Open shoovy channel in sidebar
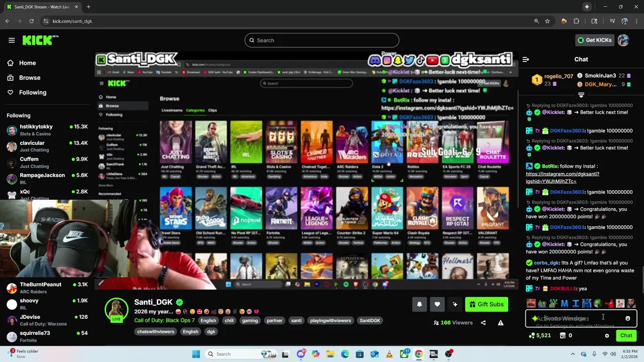The image size is (644, 362). 46,304
